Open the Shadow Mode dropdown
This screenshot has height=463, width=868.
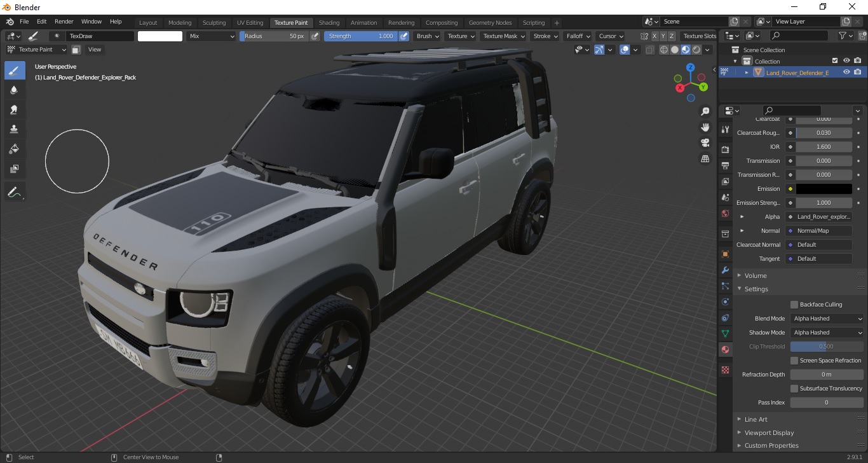point(827,333)
